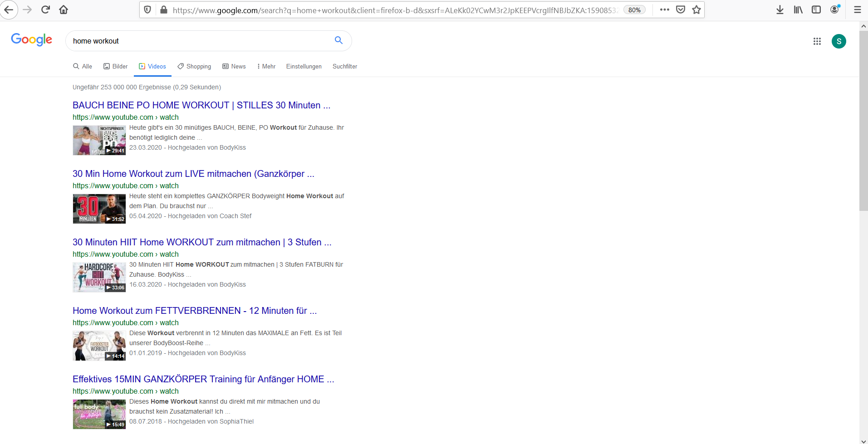The image size is (868, 444).
Task: Click YouTube URL under FETTVERBRENNEN result
Action: coord(126,322)
